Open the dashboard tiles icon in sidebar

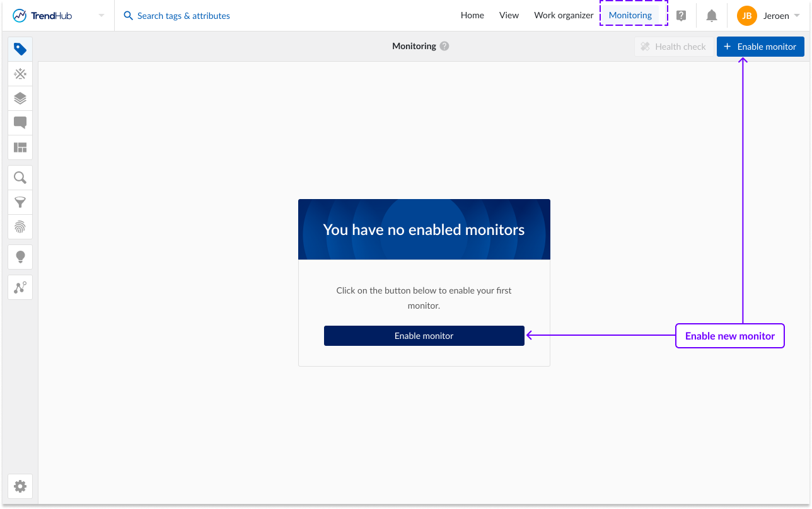tap(20, 147)
